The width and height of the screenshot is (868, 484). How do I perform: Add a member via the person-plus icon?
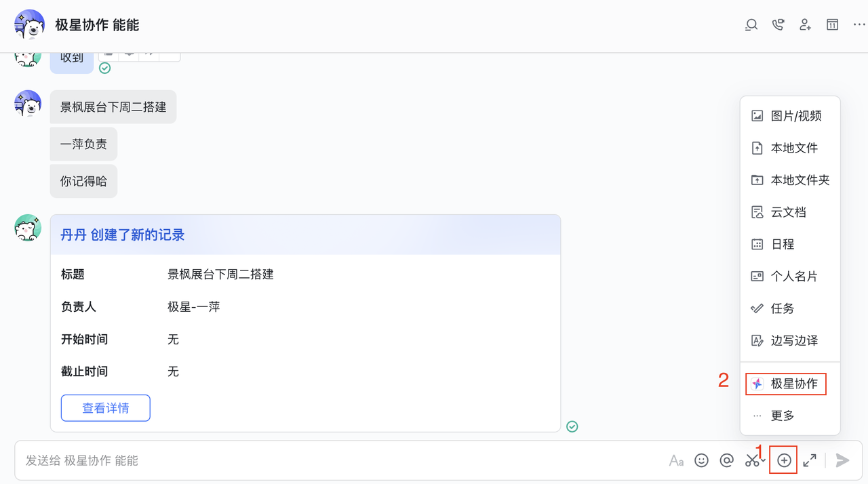tap(806, 25)
